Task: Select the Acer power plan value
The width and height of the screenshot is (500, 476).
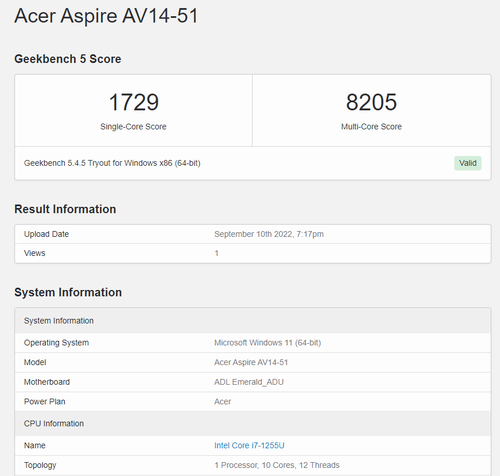Action: (222, 401)
